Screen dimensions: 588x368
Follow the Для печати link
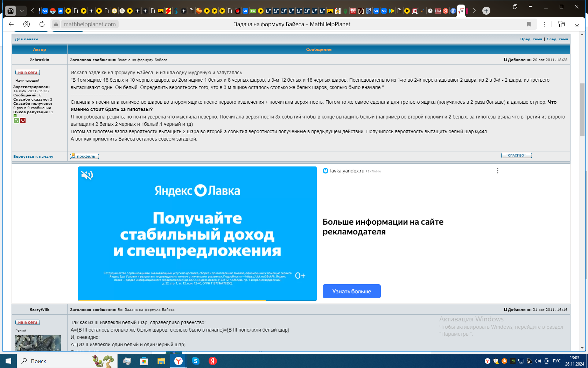coord(26,39)
